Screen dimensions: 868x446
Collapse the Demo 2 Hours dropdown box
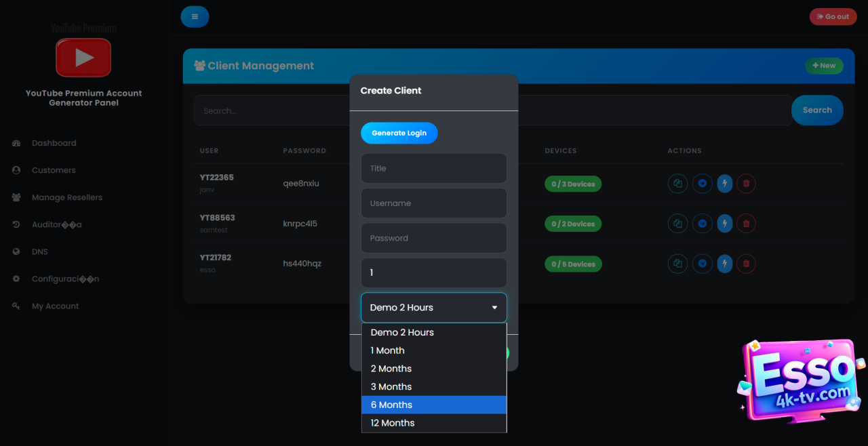[434, 308]
